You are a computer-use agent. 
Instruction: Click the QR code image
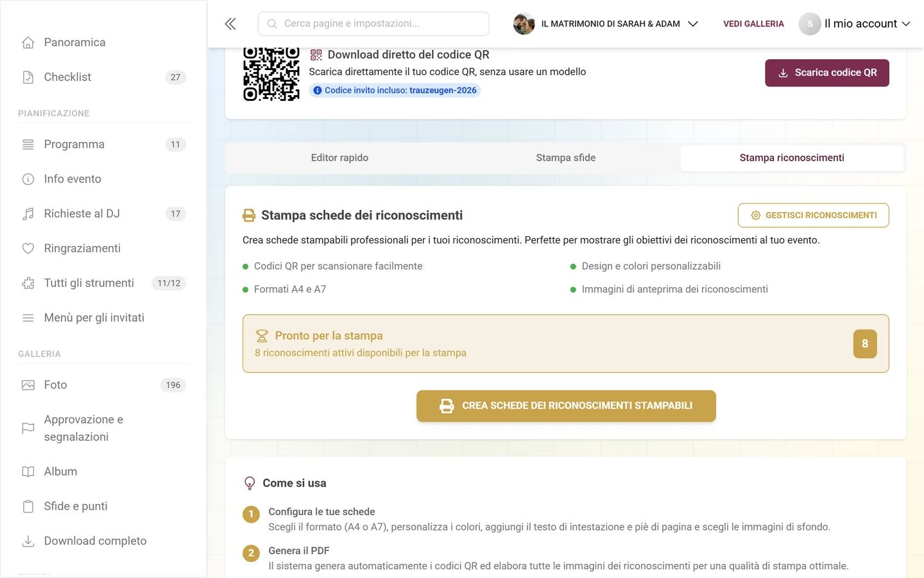tap(271, 74)
